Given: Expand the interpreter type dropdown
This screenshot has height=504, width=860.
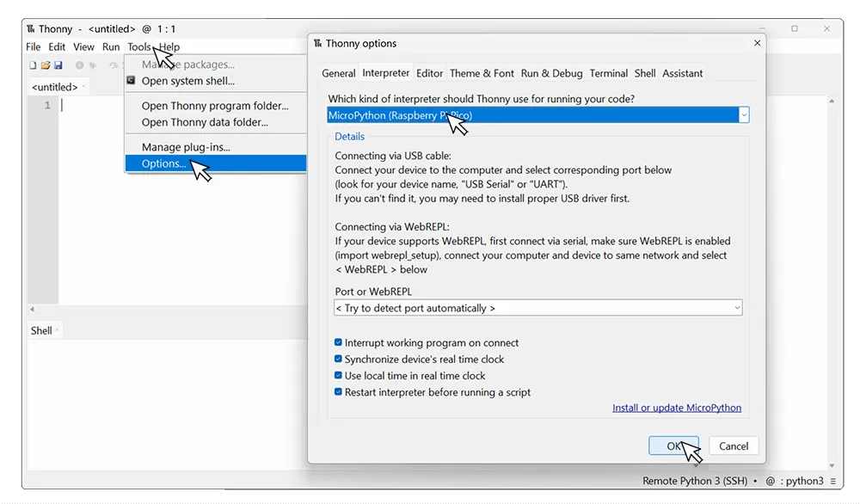Looking at the screenshot, I should [743, 115].
